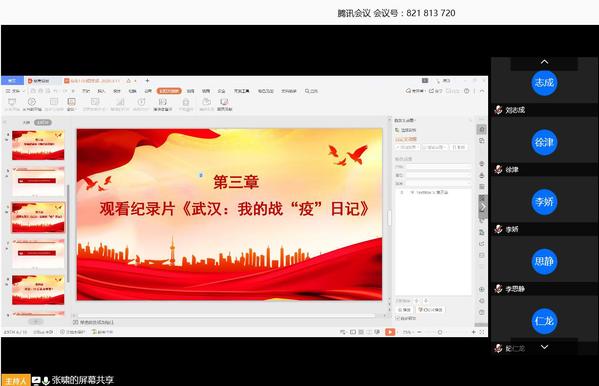Open zoom percentage dropdown in status bar
The height and width of the screenshot is (386, 599).
click(407, 332)
